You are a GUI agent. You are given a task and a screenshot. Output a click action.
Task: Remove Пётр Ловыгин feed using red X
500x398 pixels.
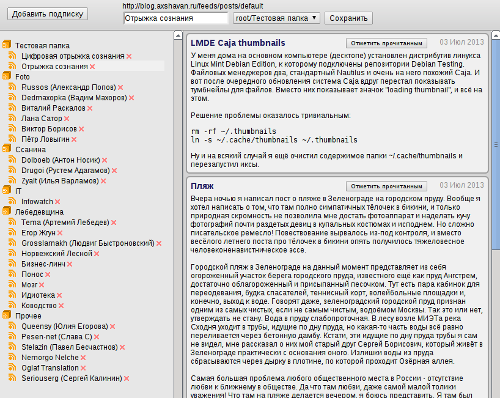pos(74,139)
